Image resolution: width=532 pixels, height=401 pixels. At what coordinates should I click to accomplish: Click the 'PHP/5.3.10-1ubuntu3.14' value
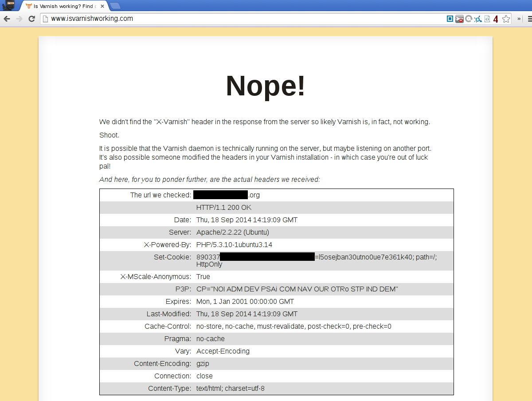coord(234,245)
